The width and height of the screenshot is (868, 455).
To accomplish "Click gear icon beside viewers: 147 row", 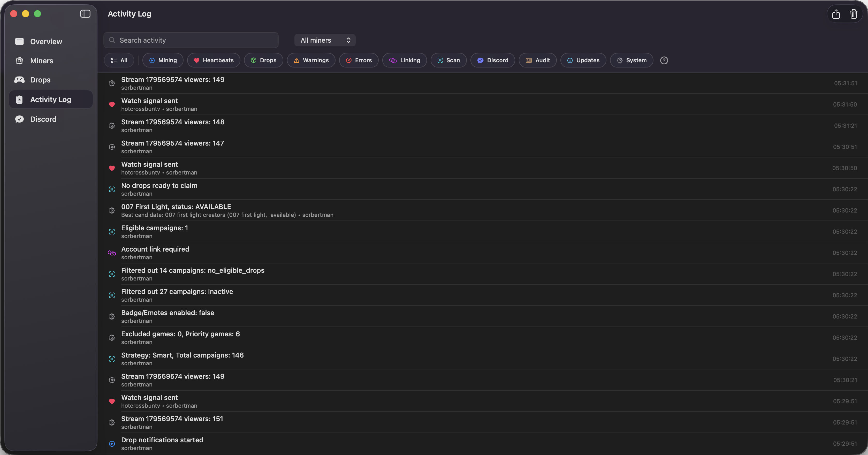I will (x=112, y=147).
